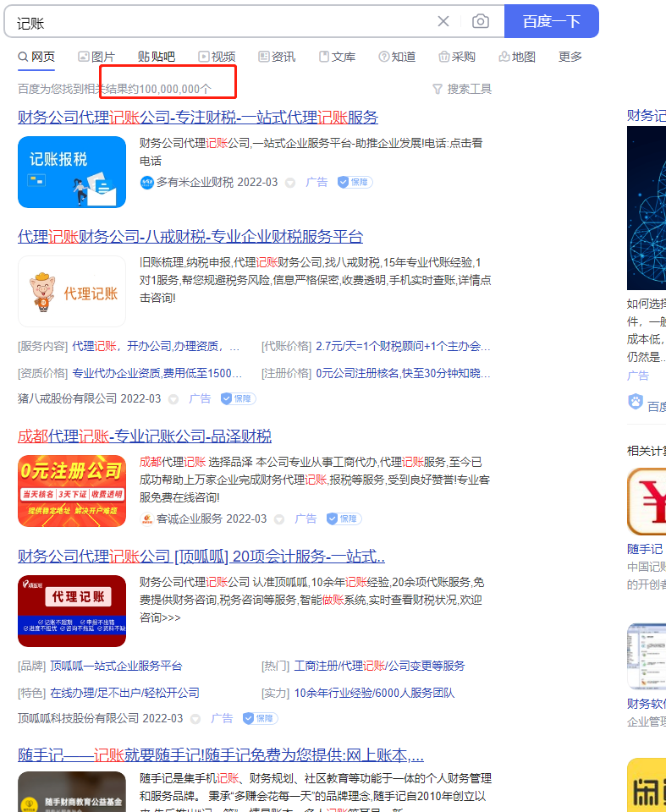
Task: Open the 多有米企业财税 source link
Action: point(196,183)
